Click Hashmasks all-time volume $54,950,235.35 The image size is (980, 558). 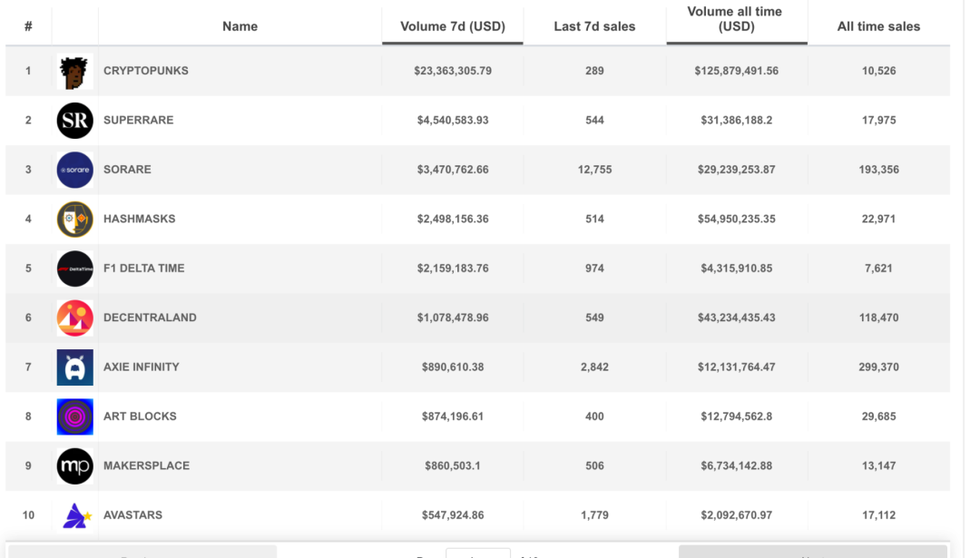(736, 219)
